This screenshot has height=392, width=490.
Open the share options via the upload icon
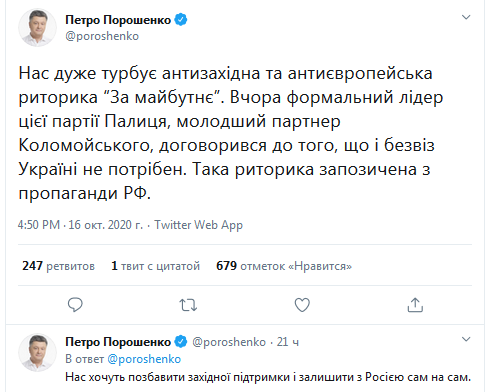415,305
